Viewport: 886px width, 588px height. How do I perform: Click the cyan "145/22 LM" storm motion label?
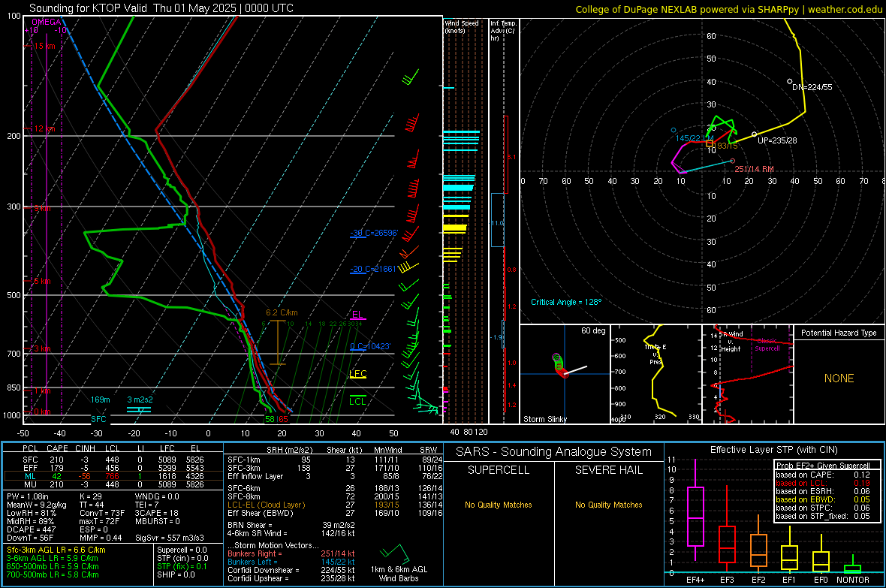tap(695, 138)
